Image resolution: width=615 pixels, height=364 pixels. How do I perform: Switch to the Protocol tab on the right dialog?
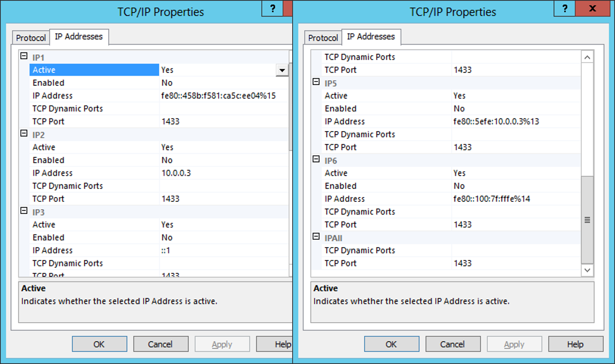coord(322,37)
